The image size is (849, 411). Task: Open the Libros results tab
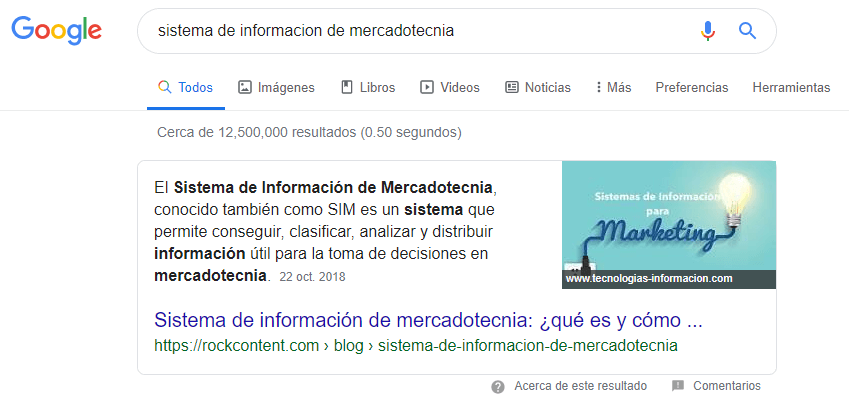368,88
